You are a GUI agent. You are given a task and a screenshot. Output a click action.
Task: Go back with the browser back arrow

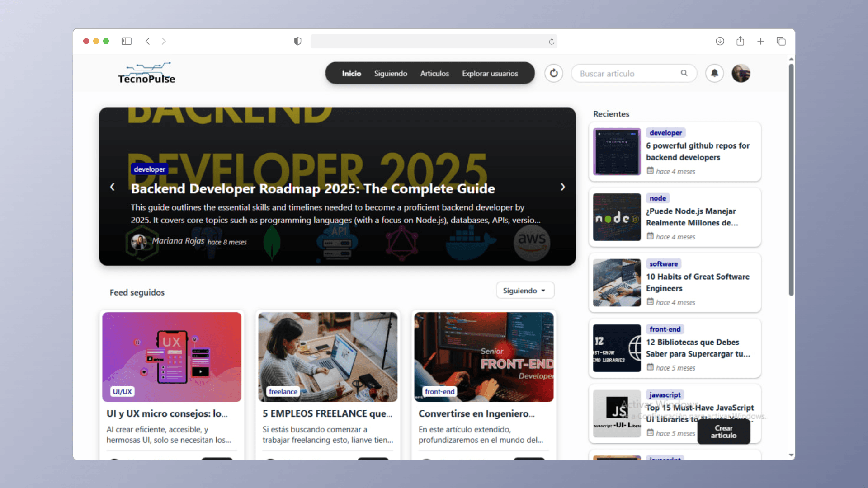tap(147, 41)
